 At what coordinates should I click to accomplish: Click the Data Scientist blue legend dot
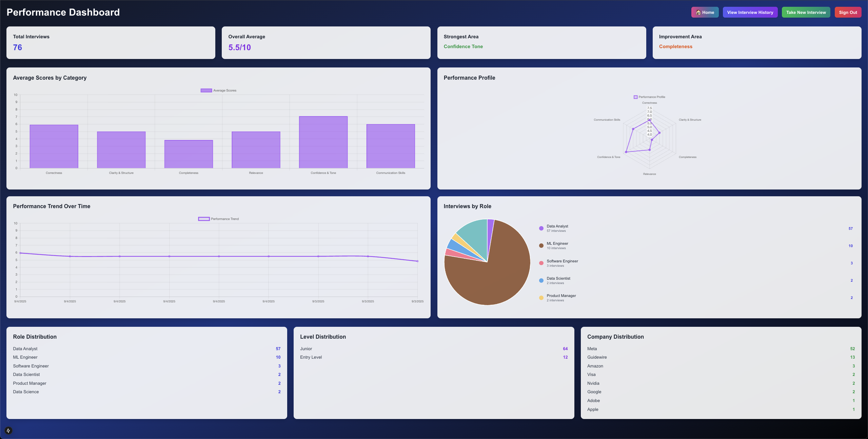[541, 280]
